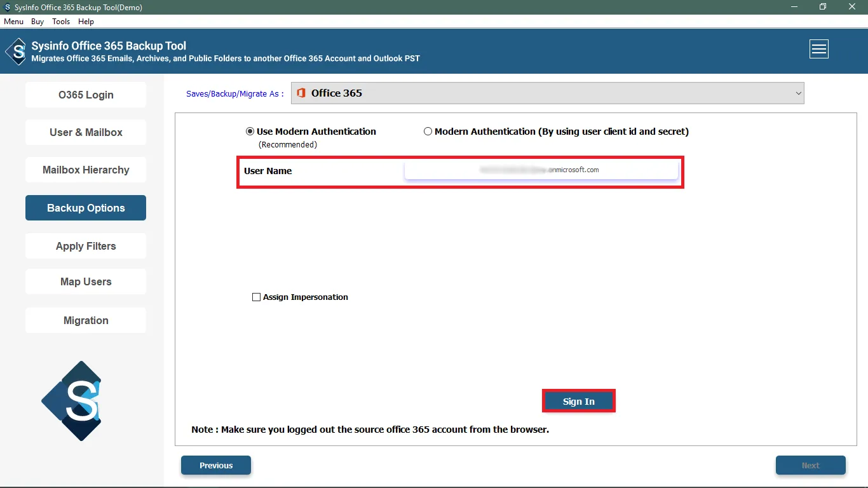Click the Previous button
Viewport: 868px width, 488px height.
pyautogui.click(x=216, y=465)
